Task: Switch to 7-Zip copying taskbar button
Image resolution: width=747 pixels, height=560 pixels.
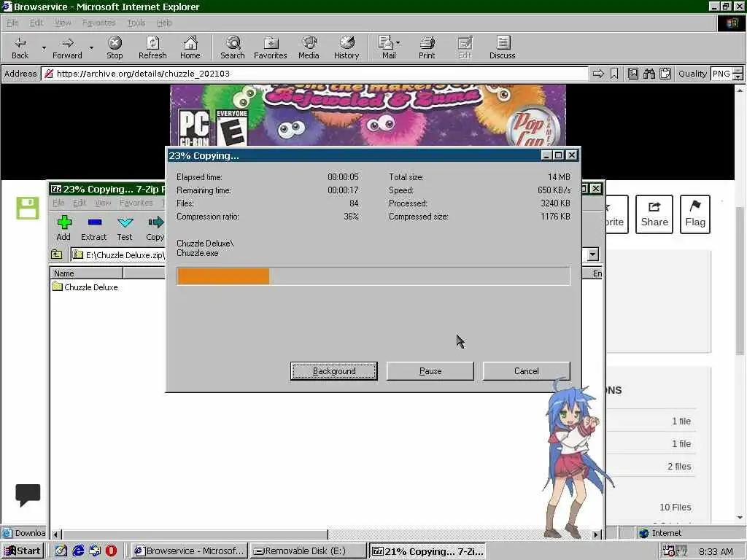Action: (x=427, y=551)
